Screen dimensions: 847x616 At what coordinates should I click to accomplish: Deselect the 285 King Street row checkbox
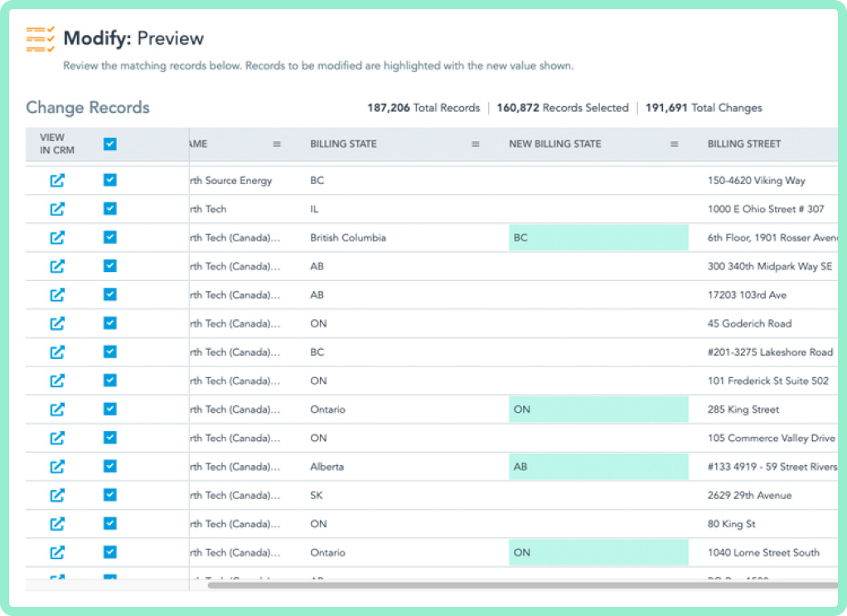(x=110, y=409)
